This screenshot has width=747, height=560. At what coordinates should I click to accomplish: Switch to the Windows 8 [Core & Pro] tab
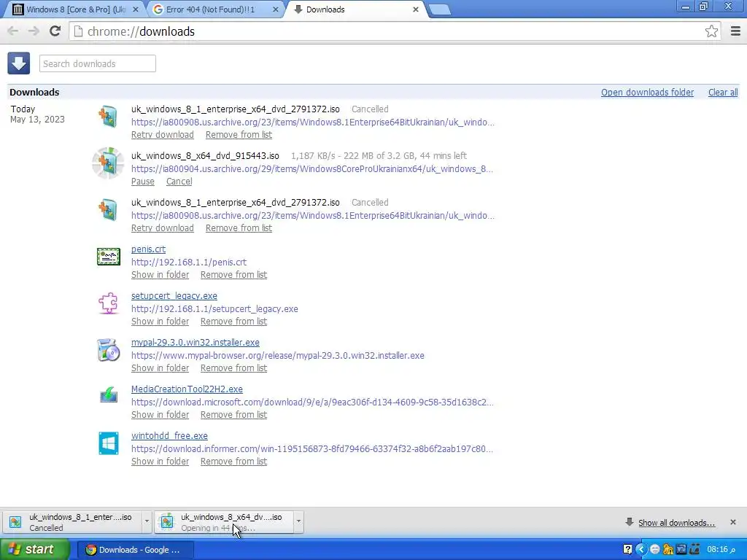click(75, 9)
